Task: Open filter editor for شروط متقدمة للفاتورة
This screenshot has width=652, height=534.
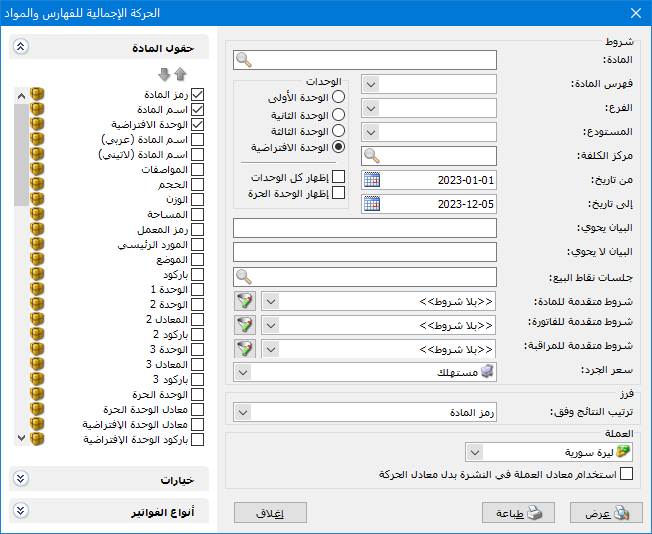Action: (x=245, y=325)
